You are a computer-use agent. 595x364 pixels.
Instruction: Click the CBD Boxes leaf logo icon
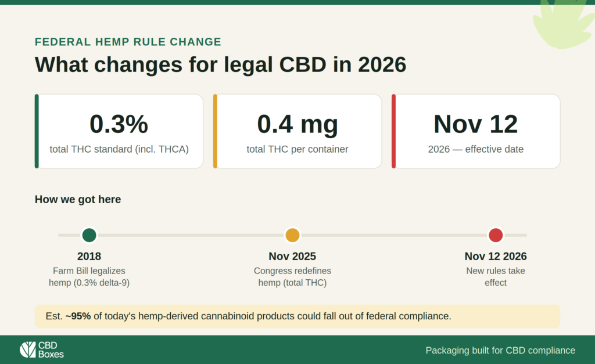click(x=28, y=349)
